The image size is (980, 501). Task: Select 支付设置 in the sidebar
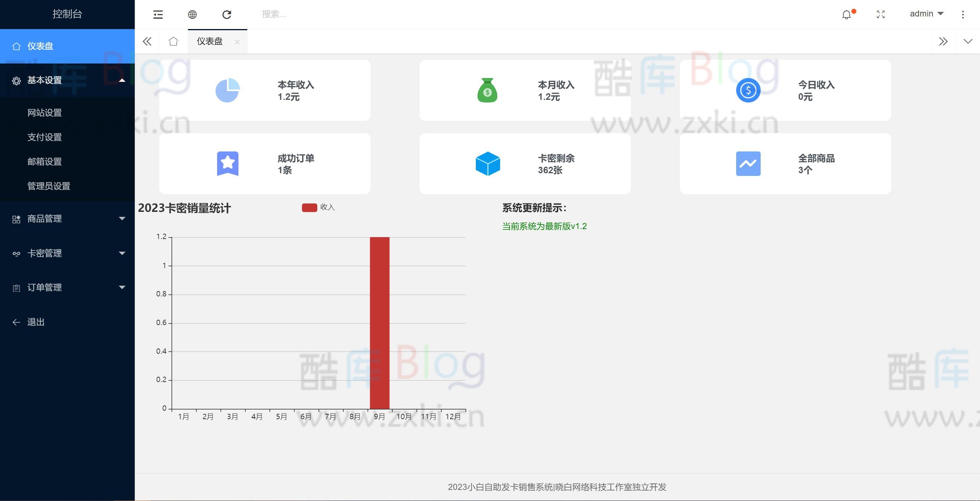(45, 137)
